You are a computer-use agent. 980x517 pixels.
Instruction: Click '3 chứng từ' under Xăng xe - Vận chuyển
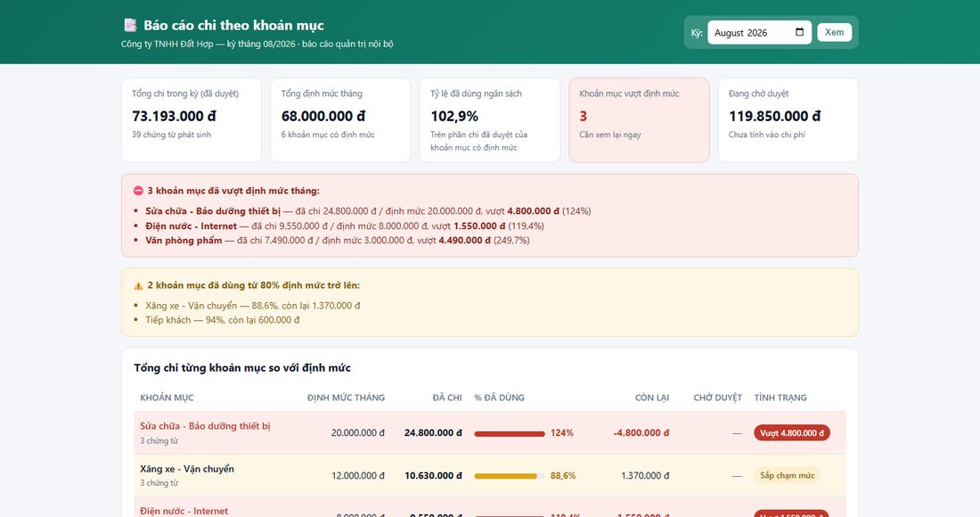[x=159, y=483]
